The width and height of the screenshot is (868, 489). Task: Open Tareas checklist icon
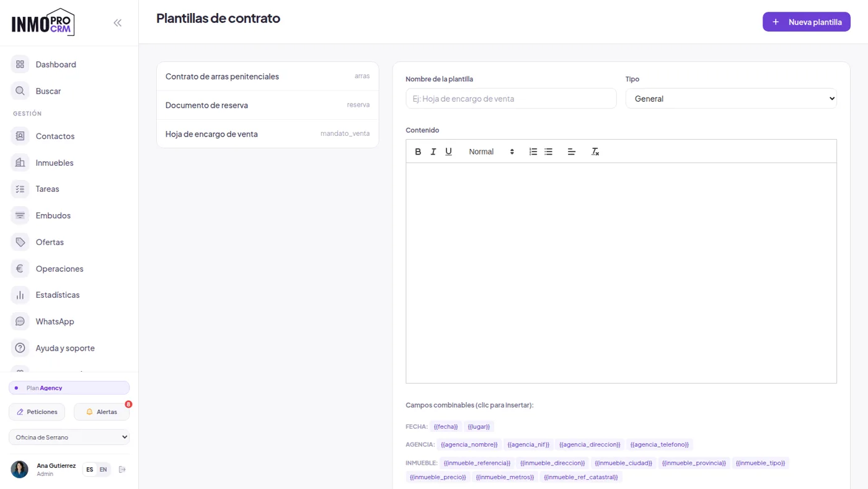click(20, 189)
